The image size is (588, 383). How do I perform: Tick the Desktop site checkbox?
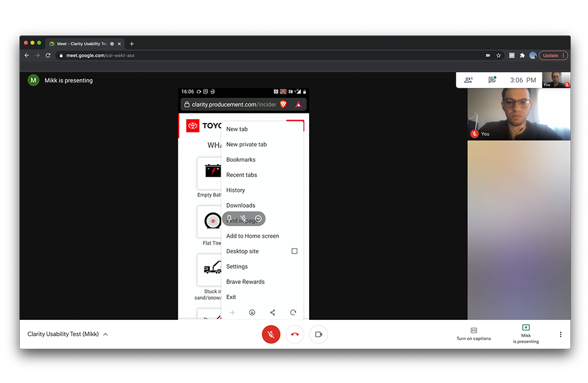point(294,251)
